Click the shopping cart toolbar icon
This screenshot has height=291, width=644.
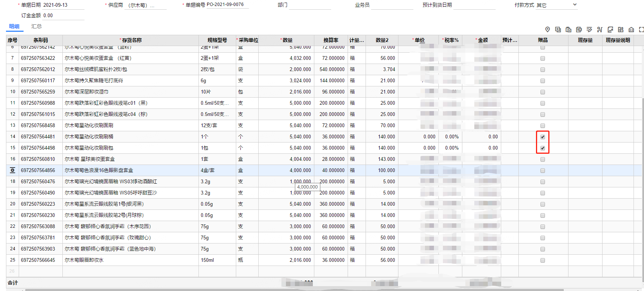pyautogui.click(x=600, y=30)
